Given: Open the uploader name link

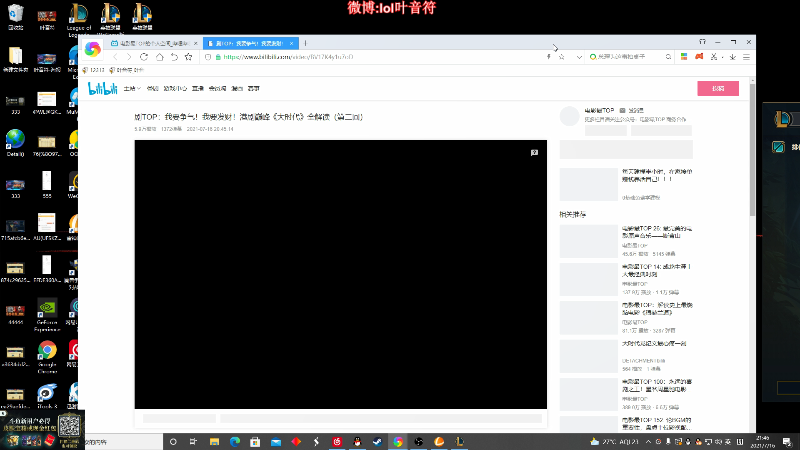Looking at the screenshot, I should (599, 110).
